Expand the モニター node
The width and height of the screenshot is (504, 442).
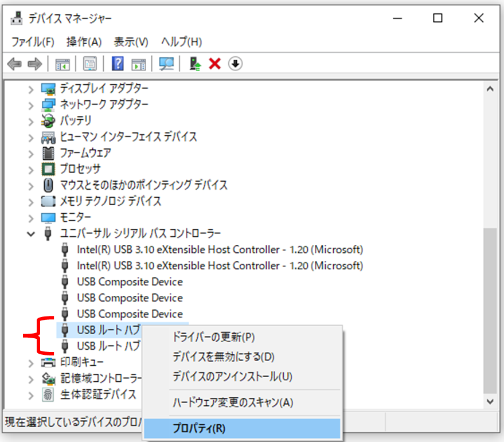pos(31,218)
